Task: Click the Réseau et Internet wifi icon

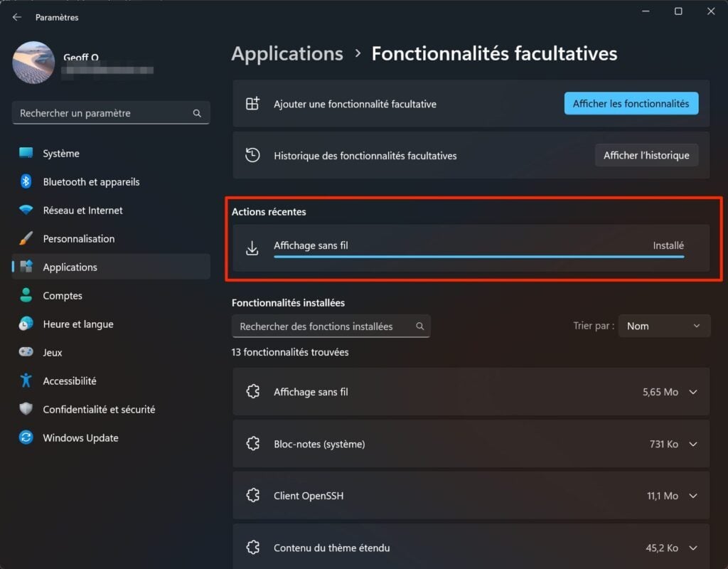Action: tap(26, 210)
